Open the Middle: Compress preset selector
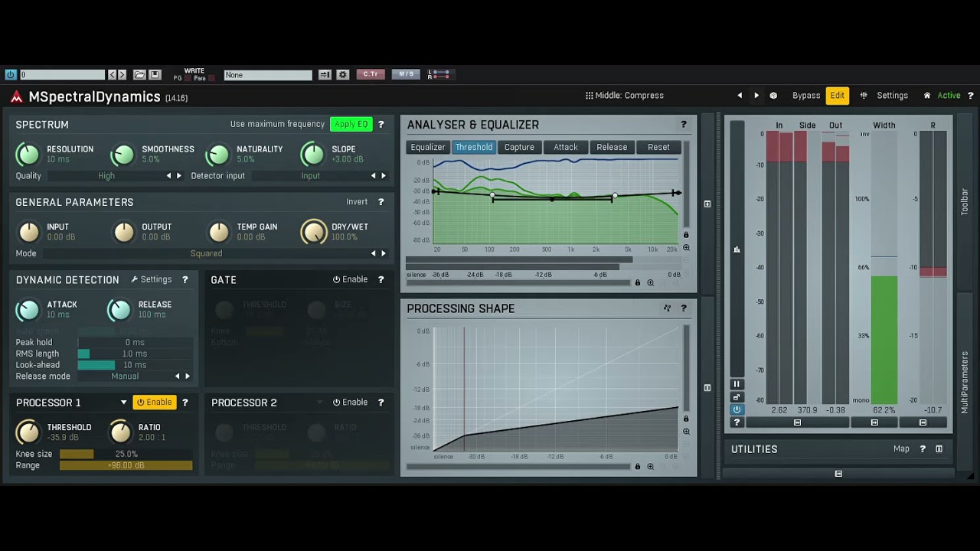Screen dimensions: 980x551 [x=624, y=96]
